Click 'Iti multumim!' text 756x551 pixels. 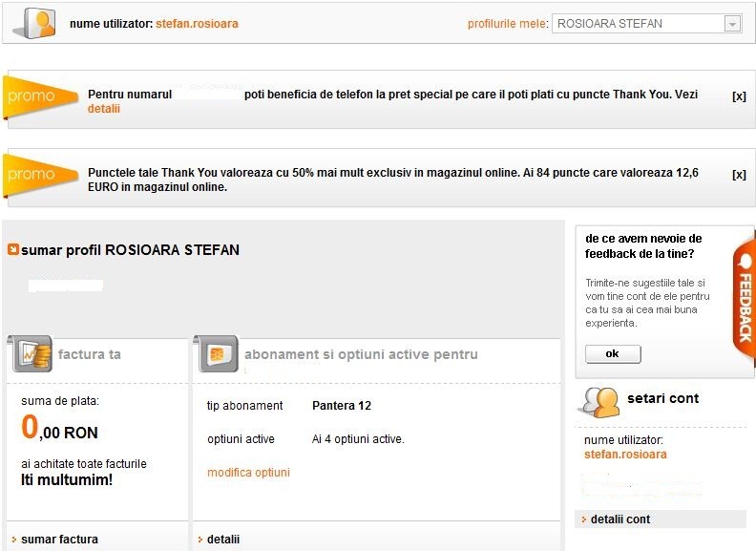(67, 479)
